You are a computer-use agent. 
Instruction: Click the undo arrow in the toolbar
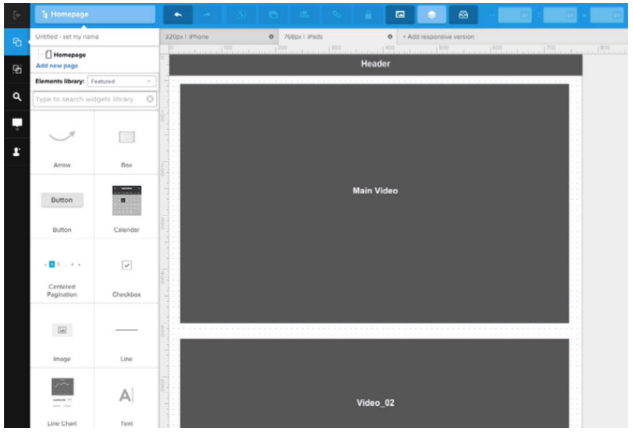(178, 15)
